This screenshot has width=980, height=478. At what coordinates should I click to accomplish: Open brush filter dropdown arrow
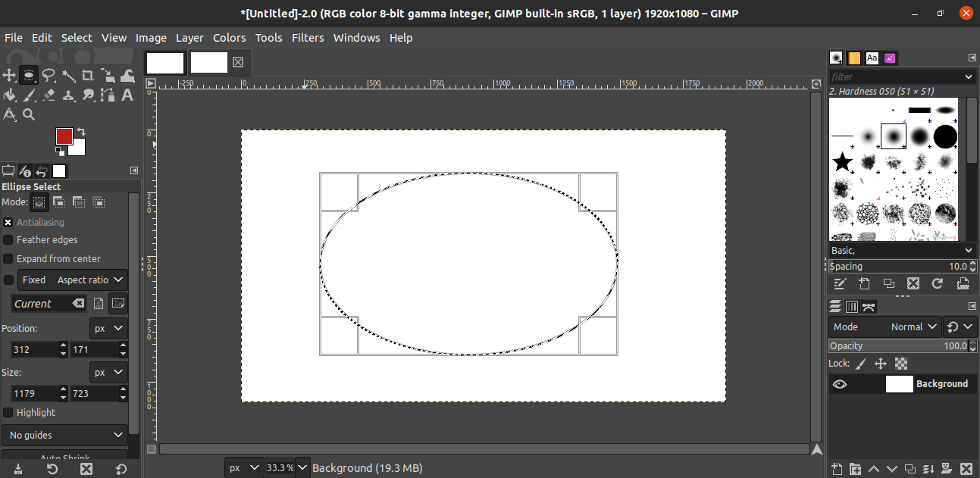(x=969, y=77)
